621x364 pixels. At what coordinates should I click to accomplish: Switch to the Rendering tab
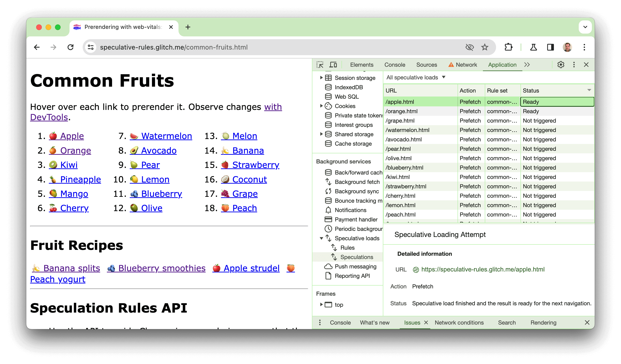543,322
